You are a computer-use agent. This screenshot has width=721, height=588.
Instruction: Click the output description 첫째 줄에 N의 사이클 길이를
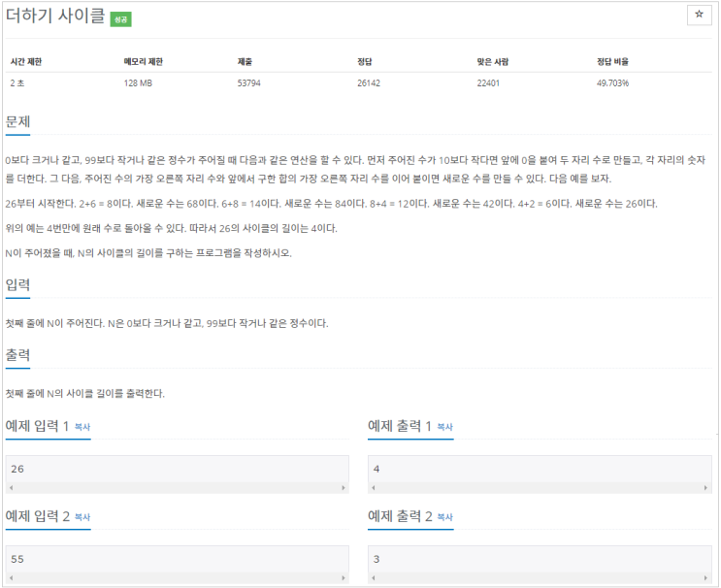coord(85,394)
